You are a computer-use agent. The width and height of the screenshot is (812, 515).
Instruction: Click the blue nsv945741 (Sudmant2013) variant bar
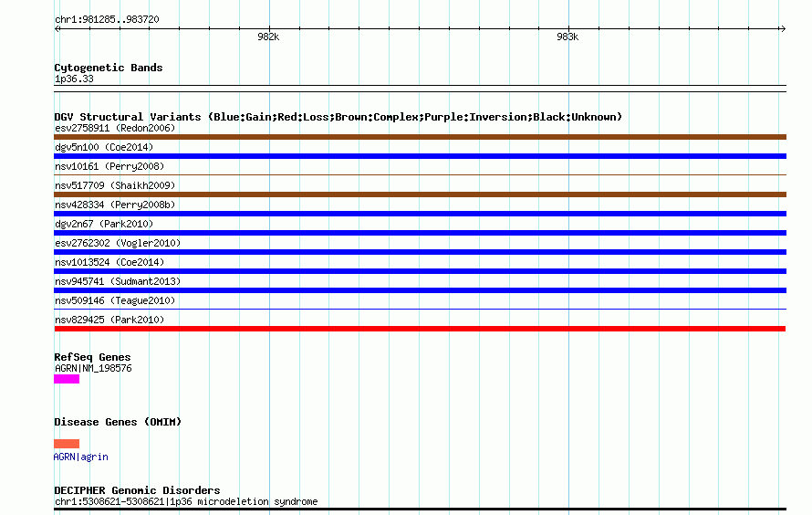click(x=420, y=290)
